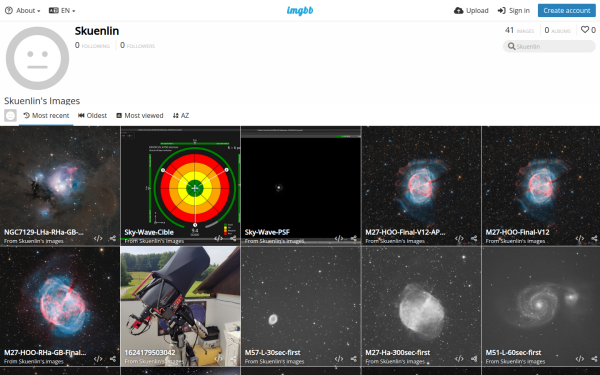Open the 0 followers count

coord(137,46)
